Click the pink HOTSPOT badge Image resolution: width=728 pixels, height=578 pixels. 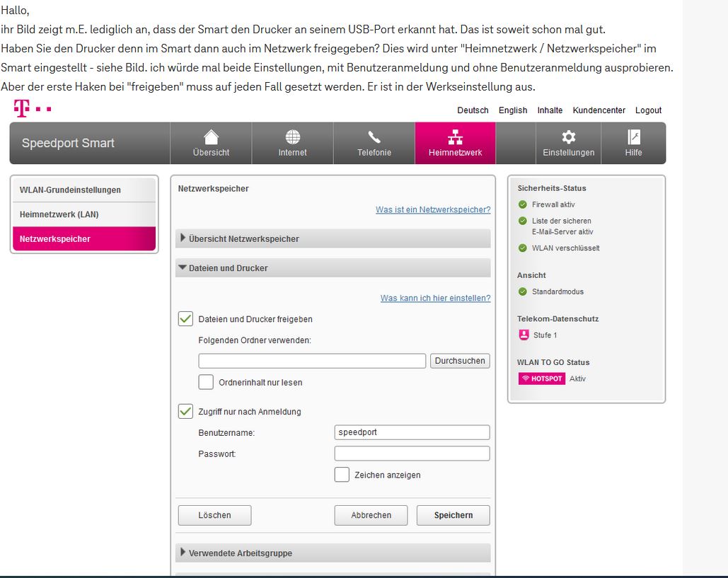[542, 378]
